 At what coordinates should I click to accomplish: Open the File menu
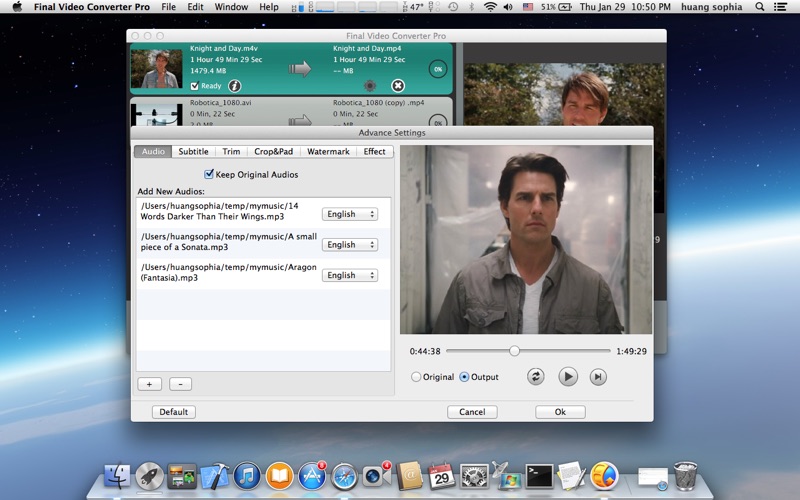tap(168, 7)
